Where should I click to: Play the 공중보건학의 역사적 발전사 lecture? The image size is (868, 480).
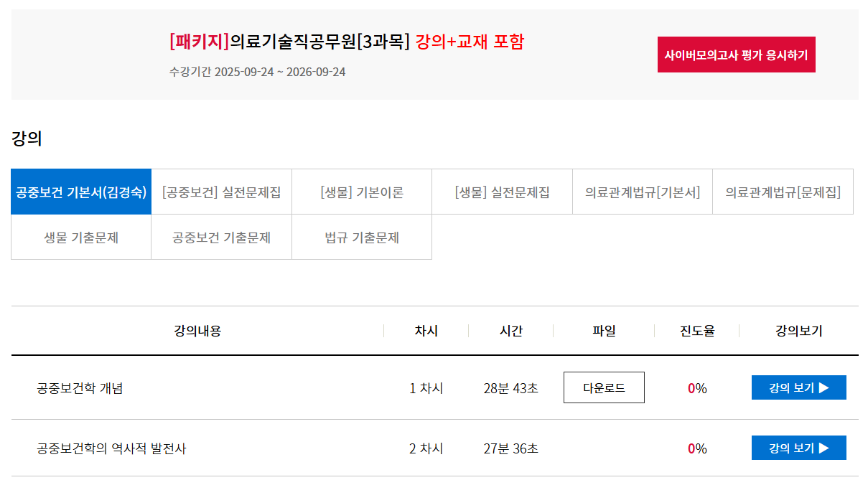pos(798,448)
